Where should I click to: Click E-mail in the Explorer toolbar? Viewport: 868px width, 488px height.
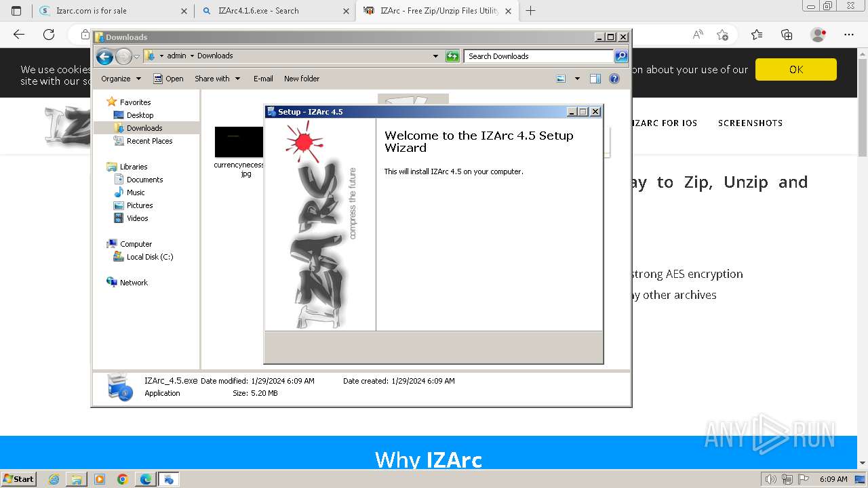point(263,79)
